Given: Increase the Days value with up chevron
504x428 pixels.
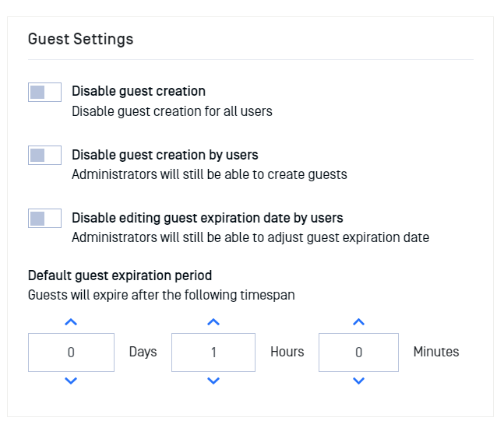Looking at the screenshot, I should pyautogui.click(x=71, y=321).
